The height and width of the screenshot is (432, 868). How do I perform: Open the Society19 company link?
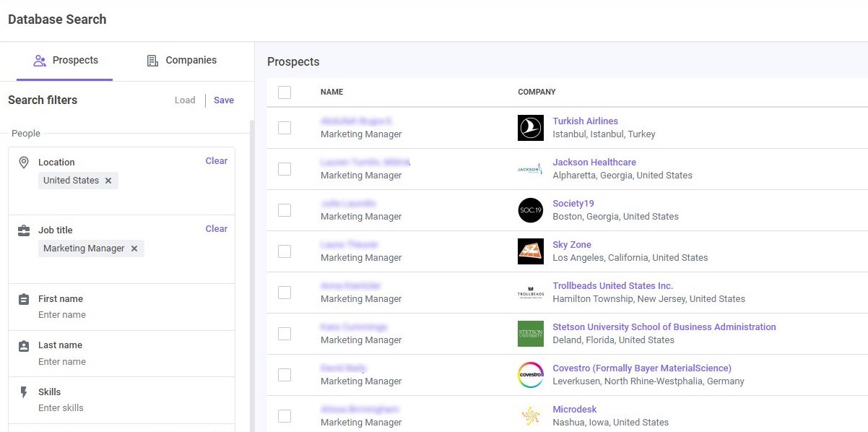573,204
